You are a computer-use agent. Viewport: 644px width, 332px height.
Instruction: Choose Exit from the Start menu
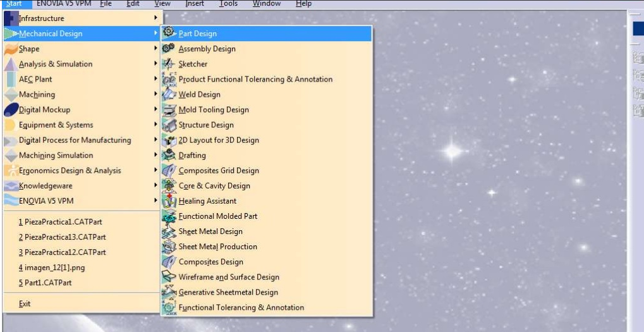(x=25, y=304)
